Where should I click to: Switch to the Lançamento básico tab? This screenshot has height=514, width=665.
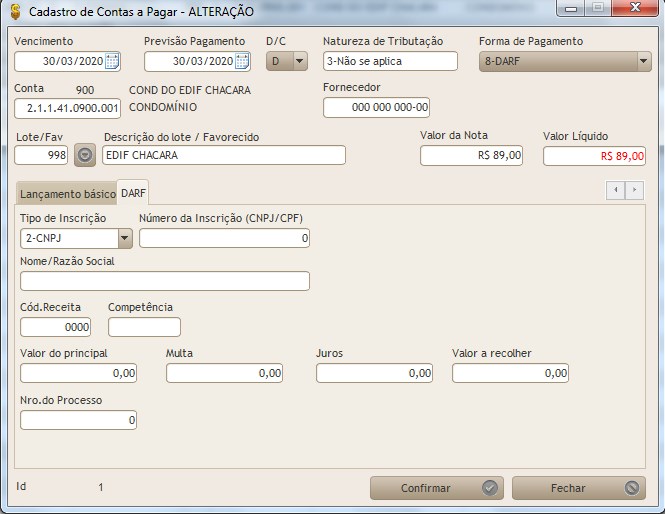pyautogui.click(x=66, y=193)
